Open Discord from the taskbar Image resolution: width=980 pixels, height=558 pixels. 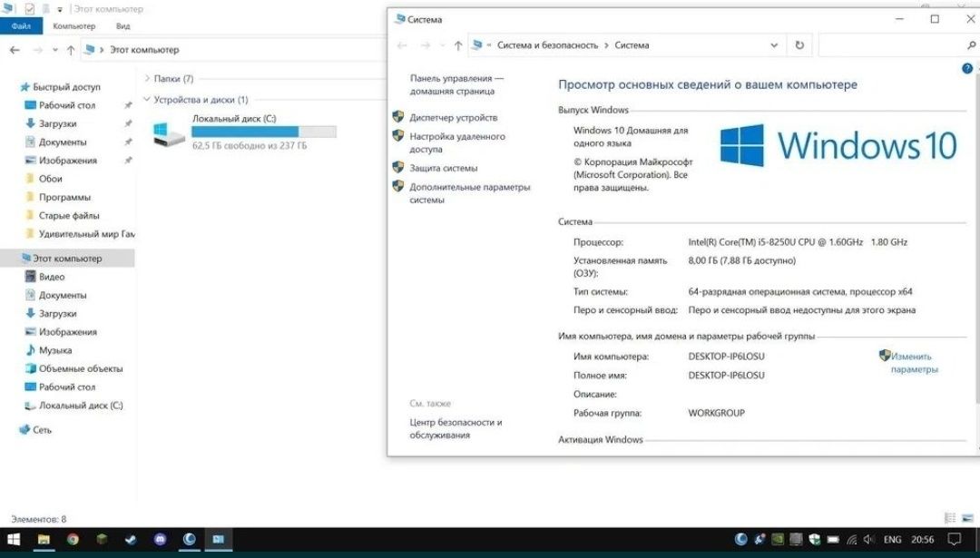(160, 539)
